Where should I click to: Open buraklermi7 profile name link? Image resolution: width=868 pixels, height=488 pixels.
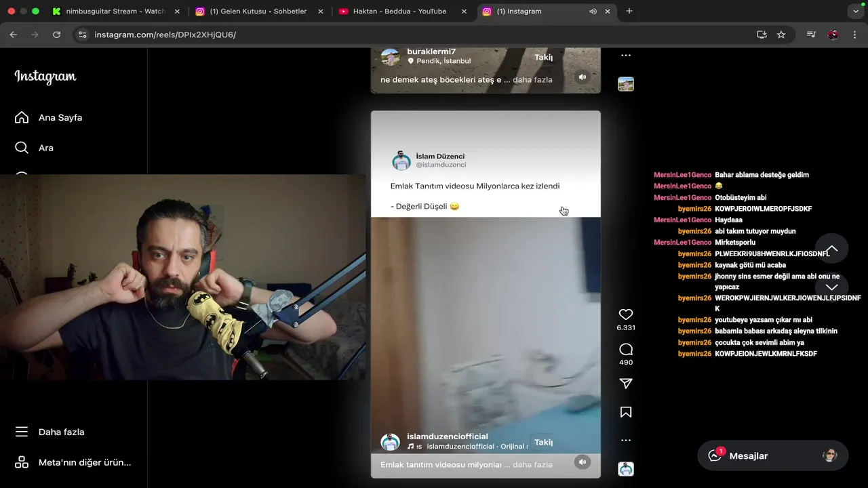point(431,52)
